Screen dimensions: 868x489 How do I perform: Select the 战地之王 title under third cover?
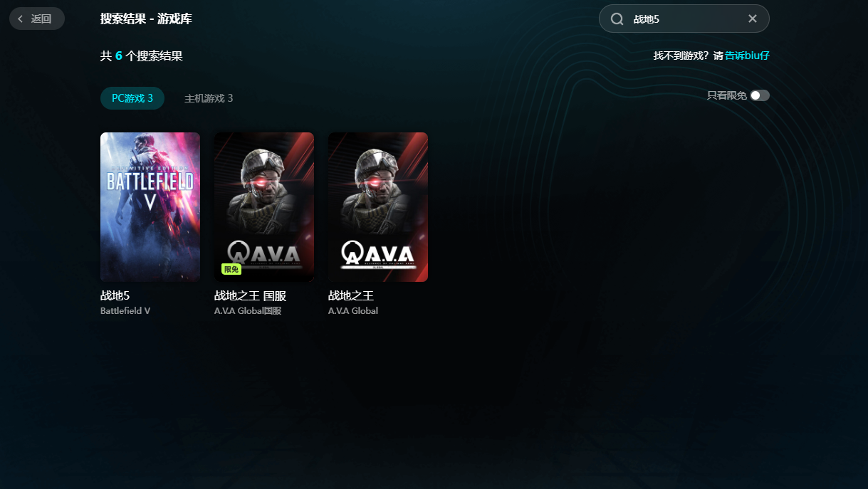coord(351,295)
